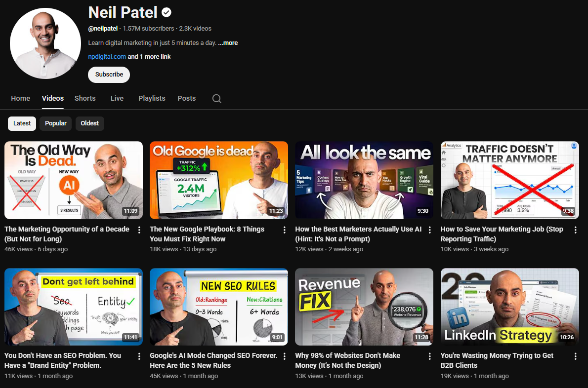
Task: Click the verified badge next to Neil Patel
Action: point(165,12)
